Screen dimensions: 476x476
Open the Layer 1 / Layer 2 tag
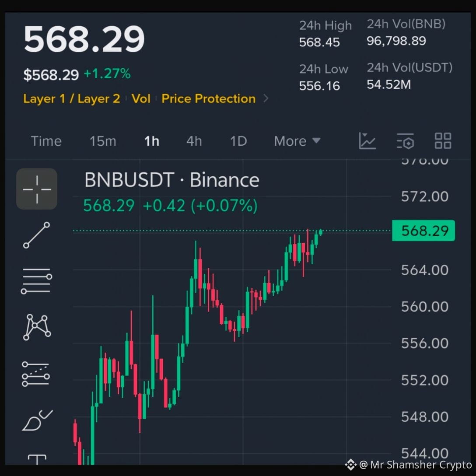(72, 99)
